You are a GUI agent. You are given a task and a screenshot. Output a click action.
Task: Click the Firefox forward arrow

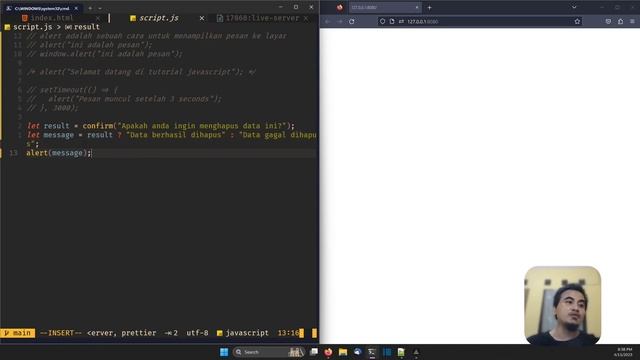(x=340, y=21)
